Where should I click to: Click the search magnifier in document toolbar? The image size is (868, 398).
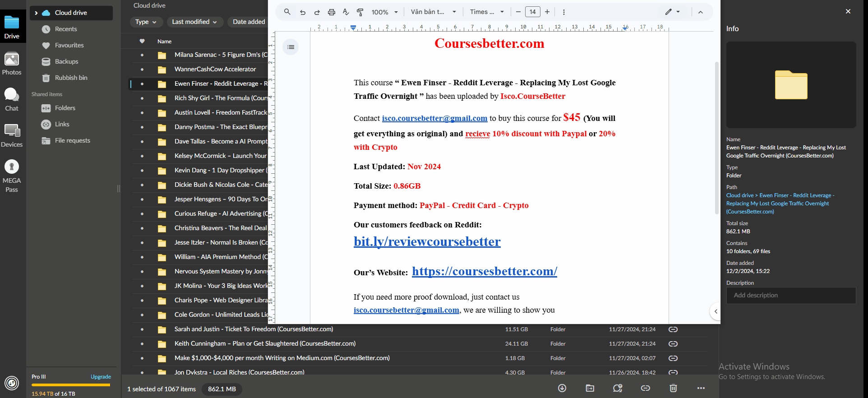pyautogui.click(x=287, y=12)
